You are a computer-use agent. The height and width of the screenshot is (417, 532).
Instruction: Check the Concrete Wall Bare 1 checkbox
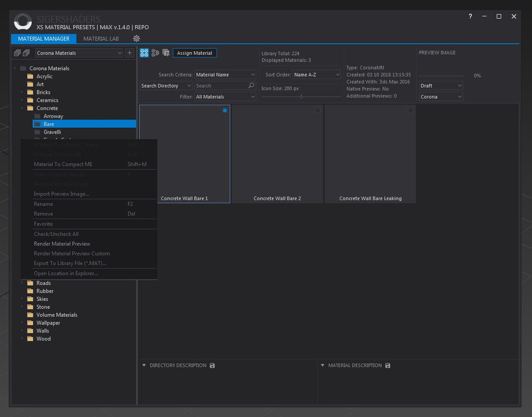pyautogui.click(x=225, y=111)
